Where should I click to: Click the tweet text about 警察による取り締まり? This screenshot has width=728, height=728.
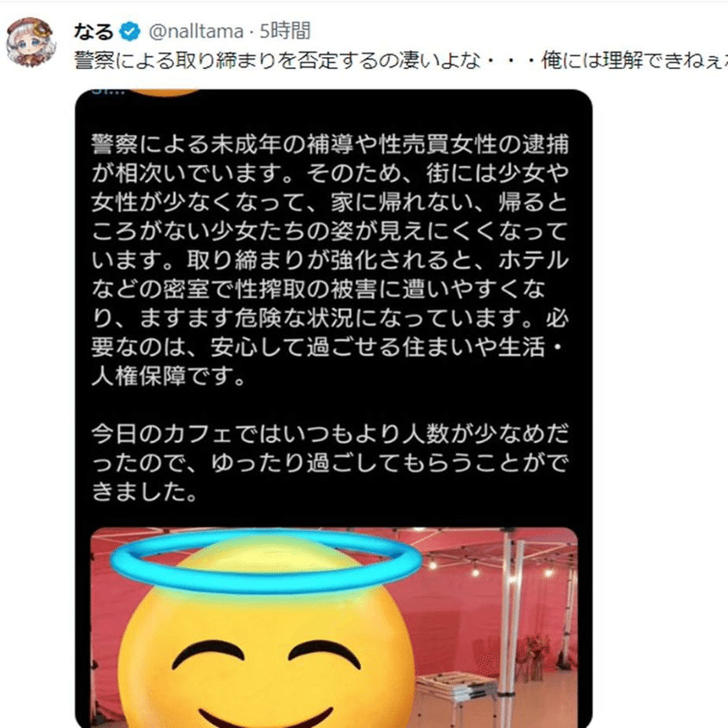pyautogui.click(x=401, y=60)
